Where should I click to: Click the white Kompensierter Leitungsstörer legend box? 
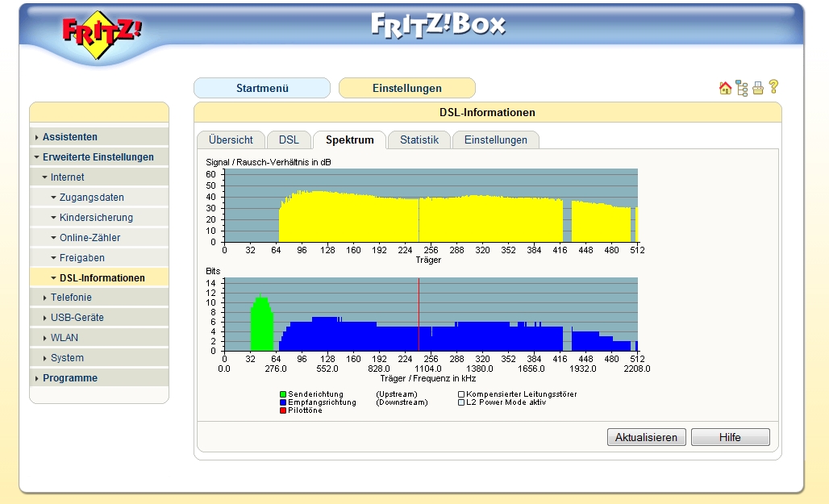click(x=461, y=394)
